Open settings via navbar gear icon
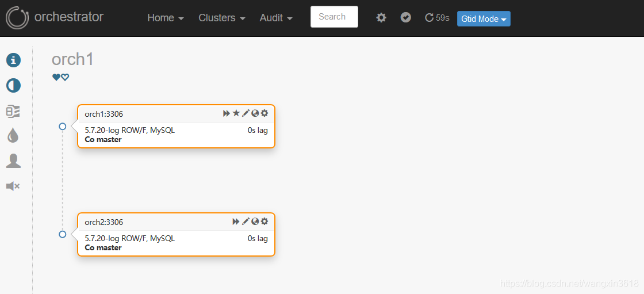Viewport: 644px width, 294px height. 382,17
